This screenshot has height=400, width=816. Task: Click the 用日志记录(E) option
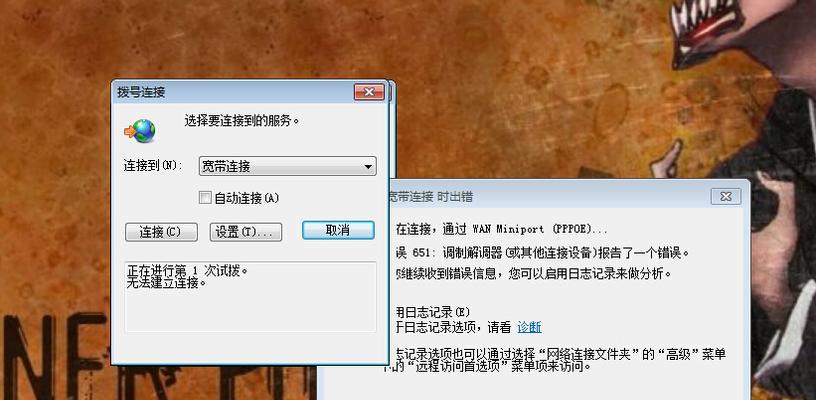(433, 312)
